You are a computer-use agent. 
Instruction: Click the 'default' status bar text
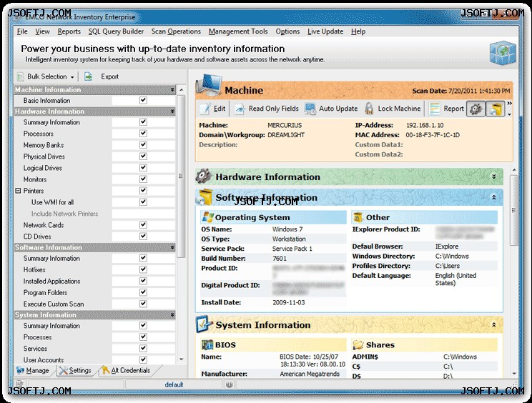pyautogui.click(x=174, y=384)
